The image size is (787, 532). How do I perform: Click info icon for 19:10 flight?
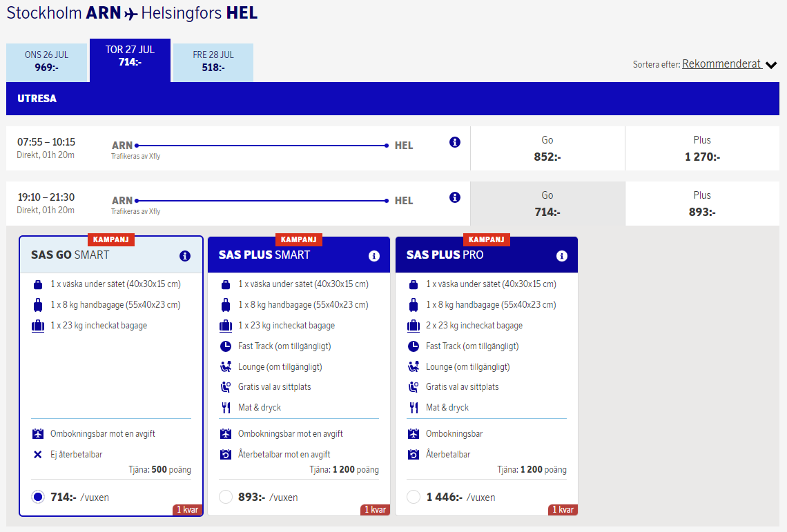[x=454, y=197]
